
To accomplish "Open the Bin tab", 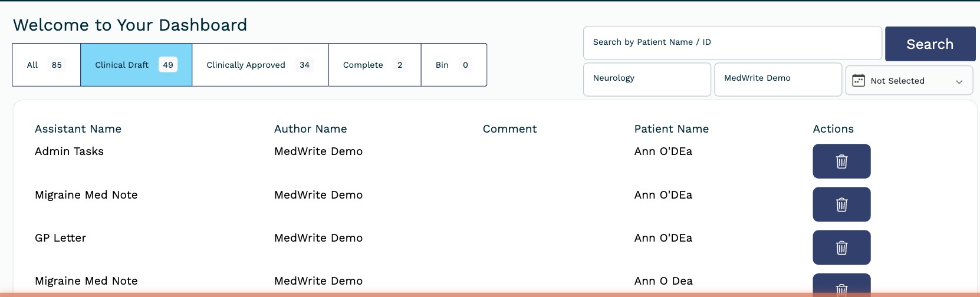I will click(x=453, y=65).
